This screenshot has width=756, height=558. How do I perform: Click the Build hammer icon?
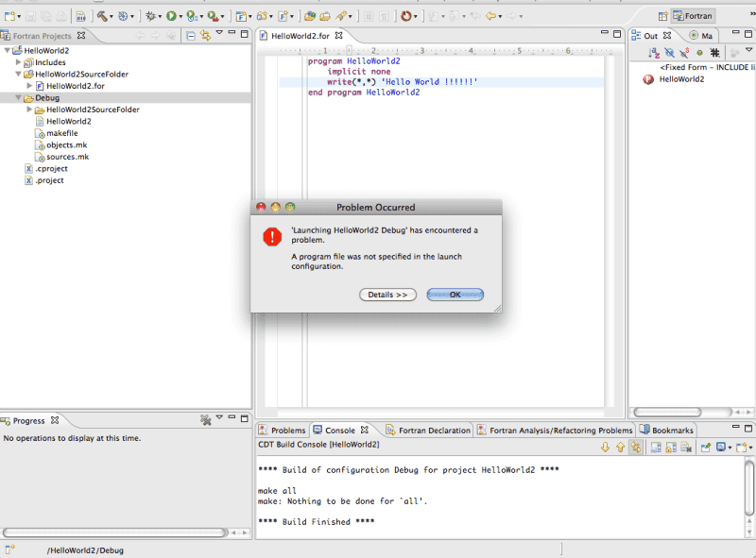101,16
